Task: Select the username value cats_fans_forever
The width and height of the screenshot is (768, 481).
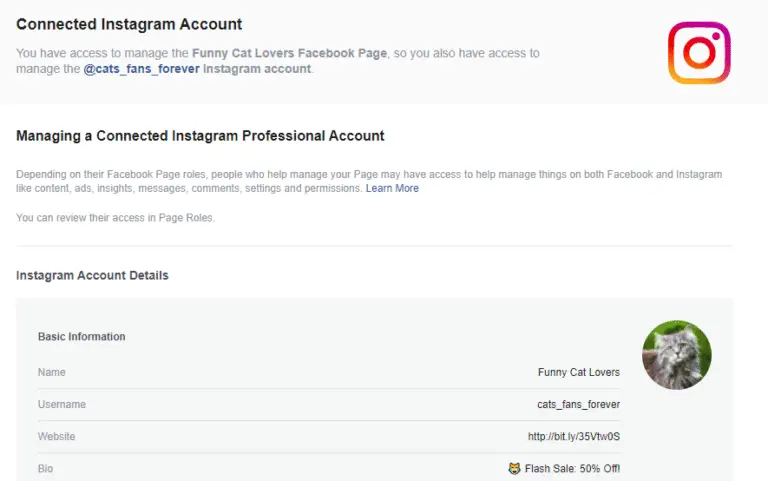Action: [x=578, y=405]
